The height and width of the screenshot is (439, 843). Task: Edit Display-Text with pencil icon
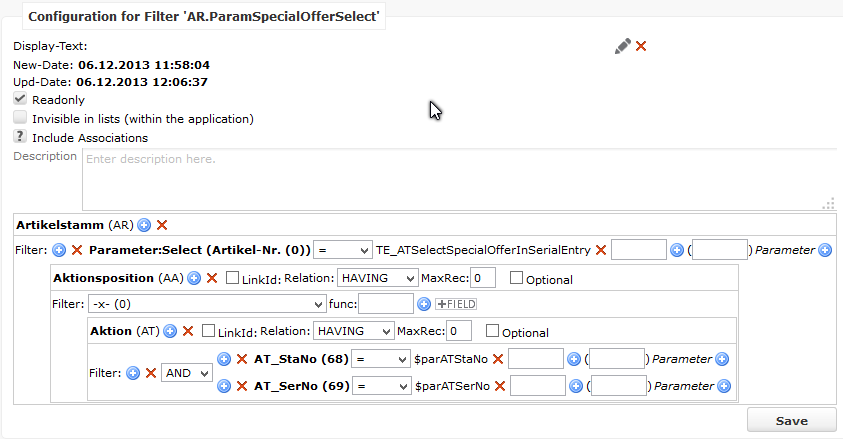pos(623,46)
